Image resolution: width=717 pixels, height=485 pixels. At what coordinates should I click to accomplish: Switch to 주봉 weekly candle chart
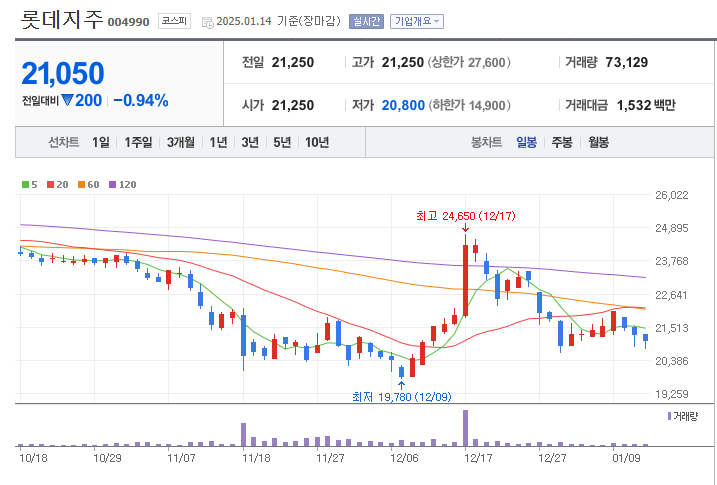coord(562,142)
